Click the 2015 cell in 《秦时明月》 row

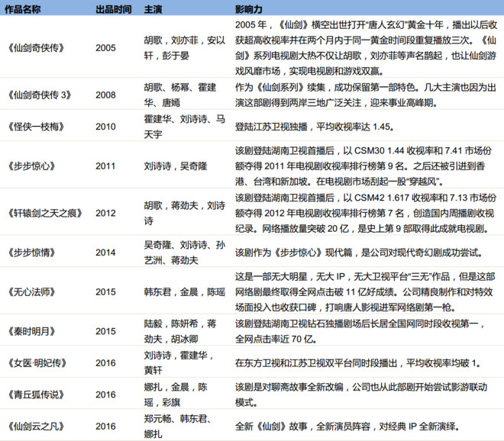(x=105, y=331)
